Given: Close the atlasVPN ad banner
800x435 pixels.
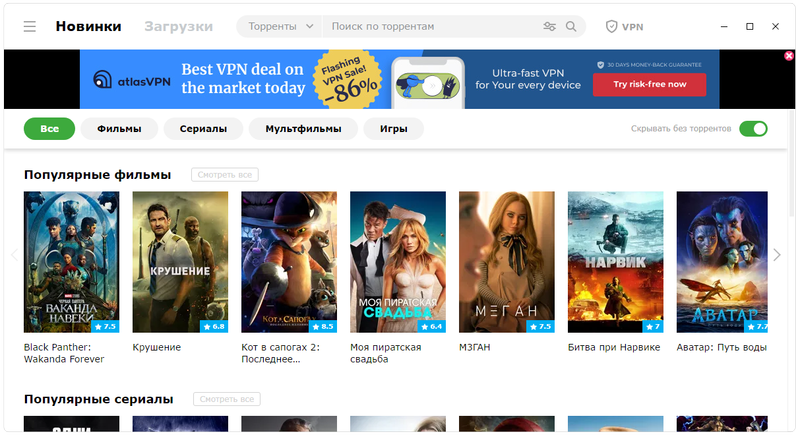Looking at the screenshot, I should (x=789, y=56).
